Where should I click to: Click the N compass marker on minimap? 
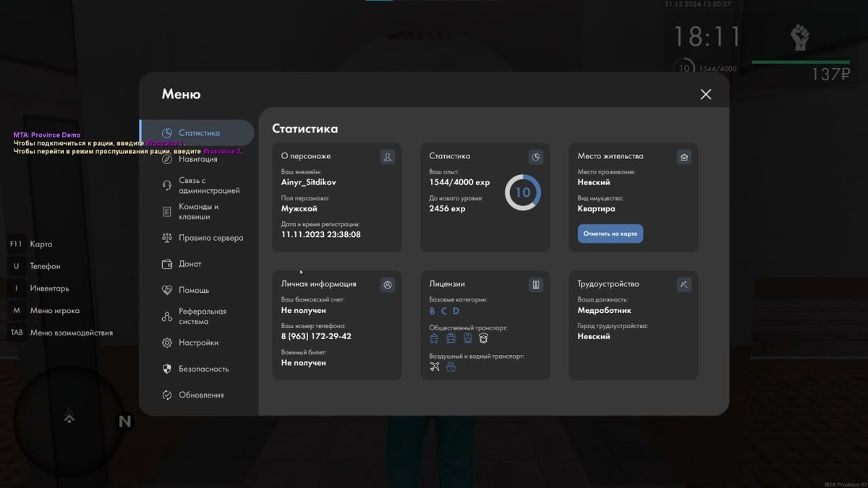[x=125, y=421]
